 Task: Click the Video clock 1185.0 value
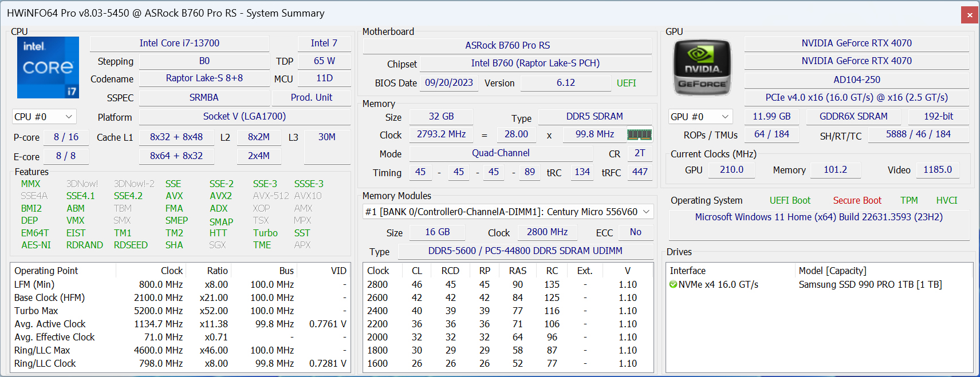pos(937,170)
